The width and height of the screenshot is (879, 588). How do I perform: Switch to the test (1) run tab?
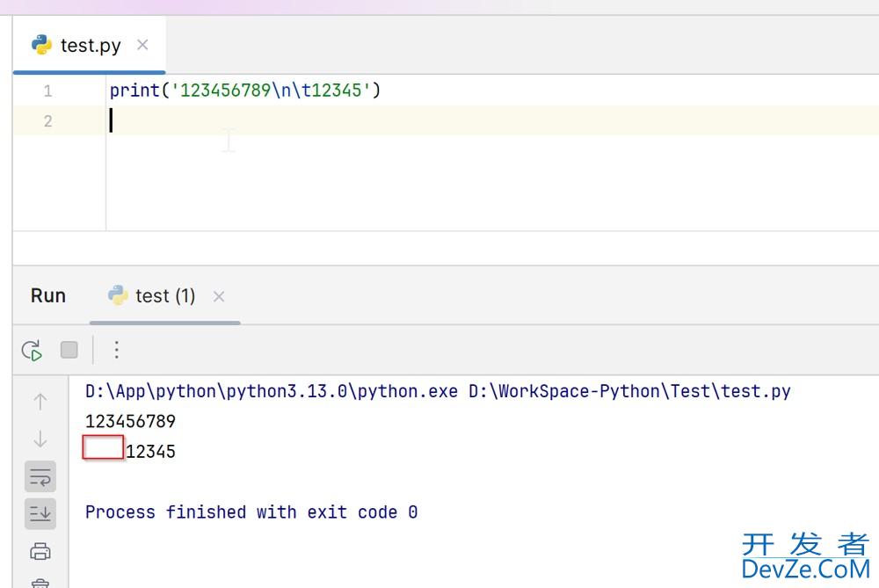(x=164, y=296)
